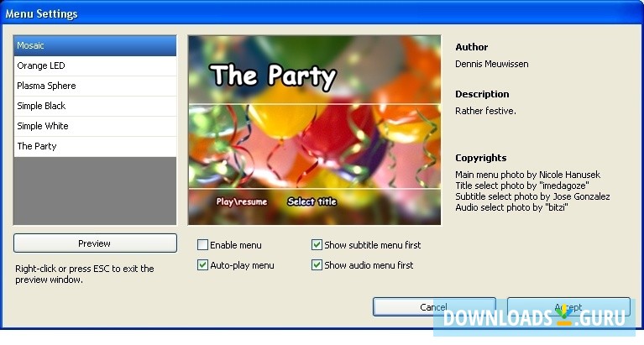Image resolution: width=644 pixels, height=345 pixels.
Task: Click the Menu Settings title bar
Action: tap(322, 13)
